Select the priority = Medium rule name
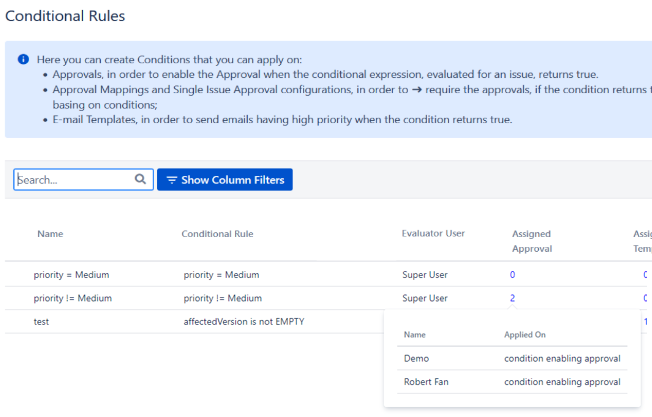 [71, 274]
